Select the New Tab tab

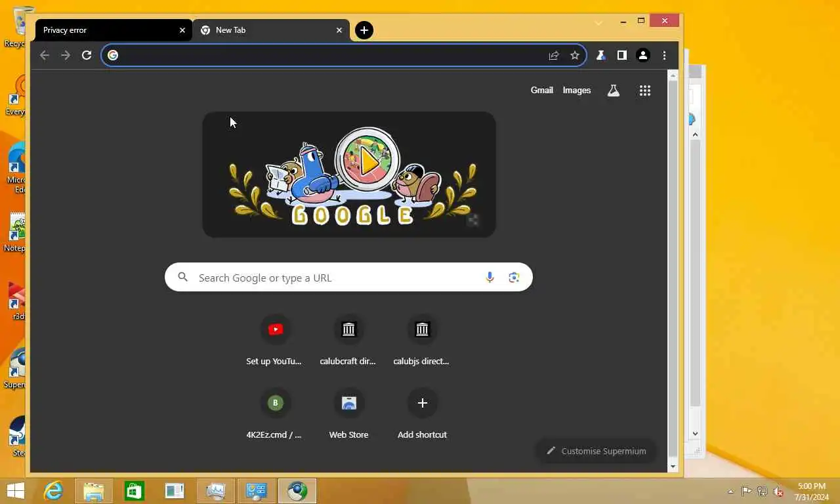pos(271,30)
